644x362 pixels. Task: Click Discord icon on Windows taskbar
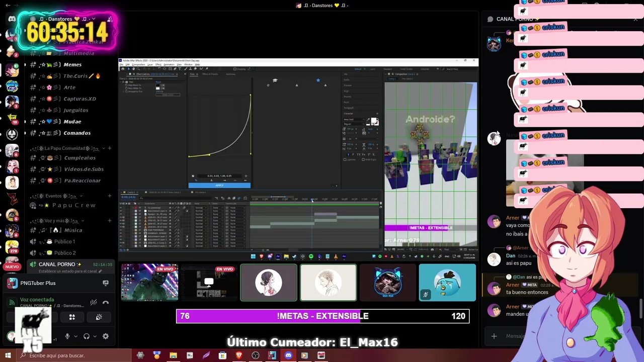click(x=288, y=355)
